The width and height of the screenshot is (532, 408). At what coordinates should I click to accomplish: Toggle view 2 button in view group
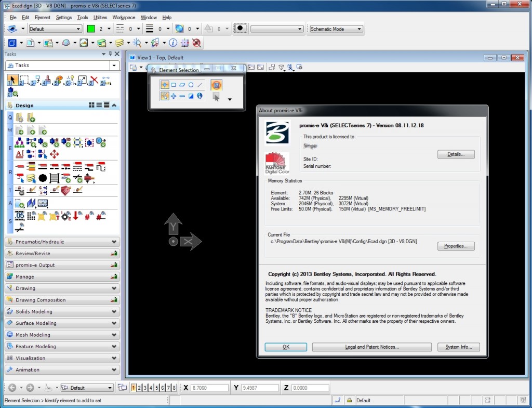pos(139,388)
